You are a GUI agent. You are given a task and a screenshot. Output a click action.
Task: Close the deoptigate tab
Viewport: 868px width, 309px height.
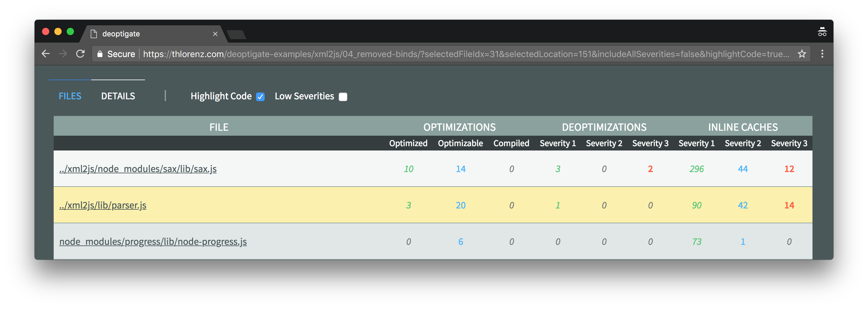tap(215, 34)
